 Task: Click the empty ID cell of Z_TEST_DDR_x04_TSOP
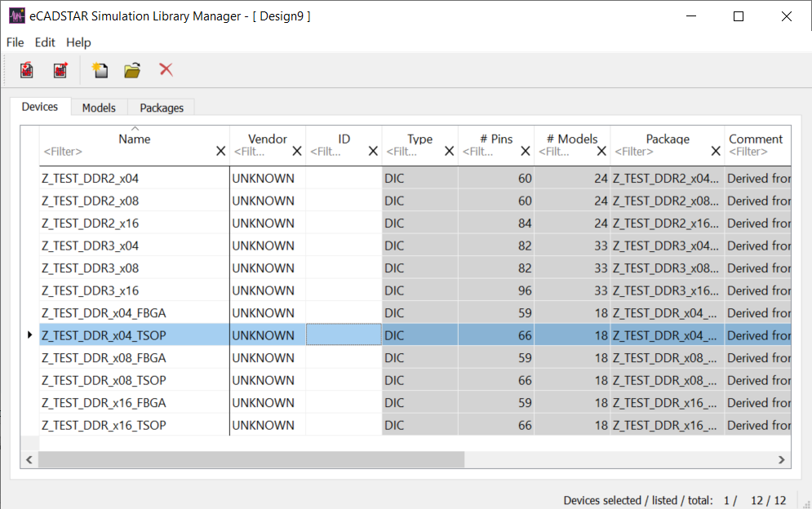pyautogui.click(x=344, y=335)
